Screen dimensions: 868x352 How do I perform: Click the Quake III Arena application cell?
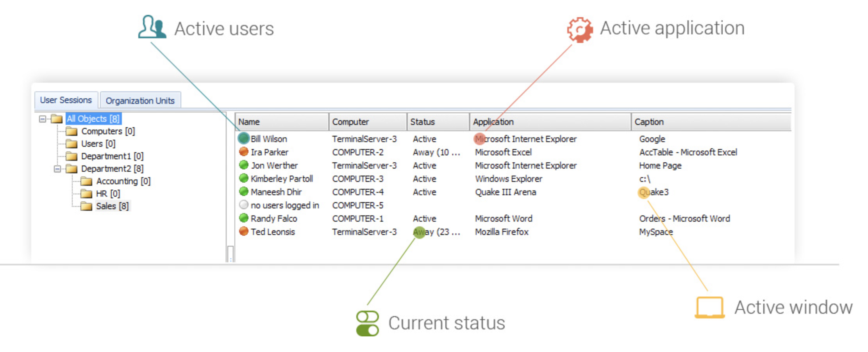click(505, 192)
